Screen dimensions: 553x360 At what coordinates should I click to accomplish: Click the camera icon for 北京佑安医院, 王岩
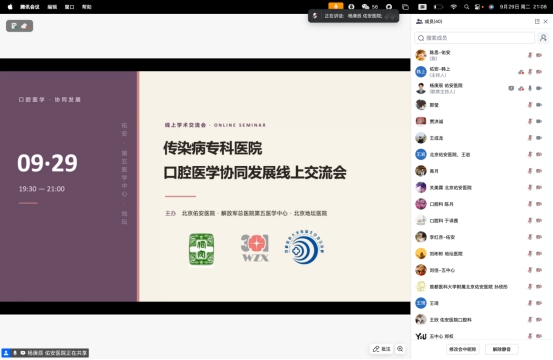tap(539, 154)
